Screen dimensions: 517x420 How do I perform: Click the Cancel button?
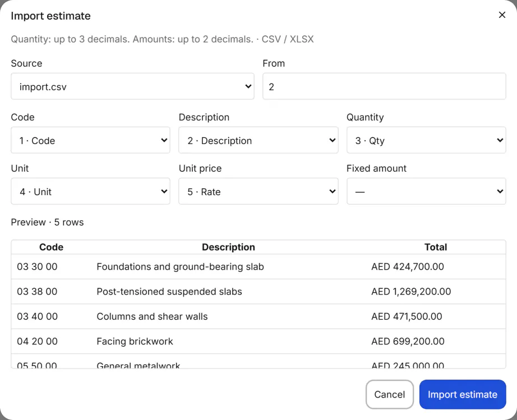coord(389,394)
